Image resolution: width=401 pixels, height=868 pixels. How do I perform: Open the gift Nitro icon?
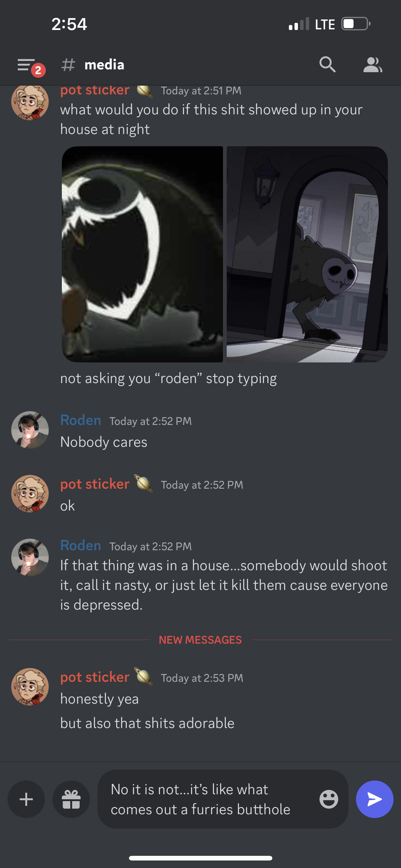coord(71,799)
